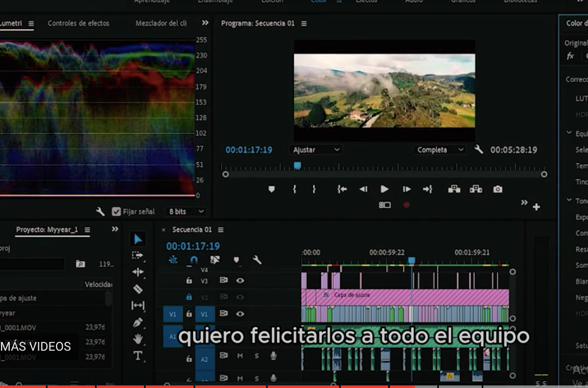Screen dimensions: 588x388
Task: Open the 8 bits dropdown
Action: click(186, 212)
